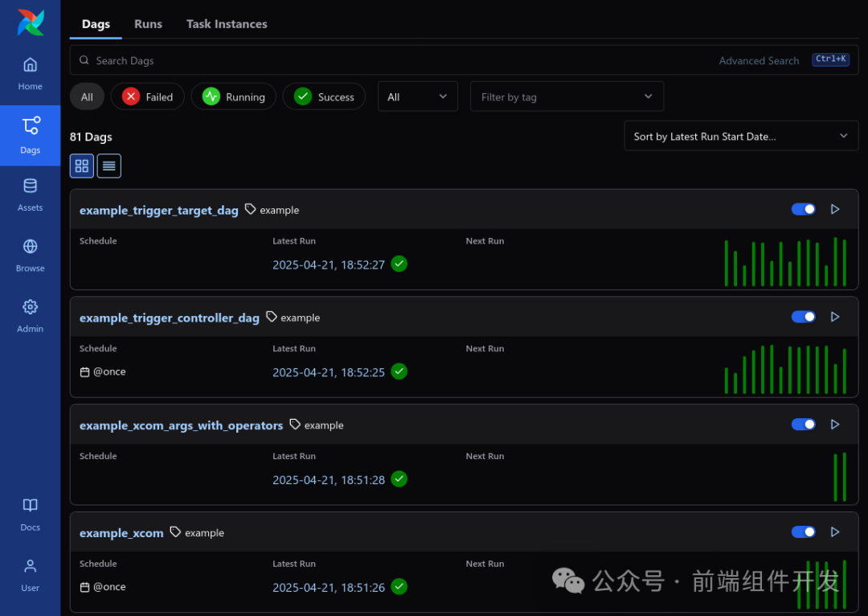Click tag icon on example_xcom_args_with_operators card
868x616 pixels.
pyautogui.click(x=295, y=424)
